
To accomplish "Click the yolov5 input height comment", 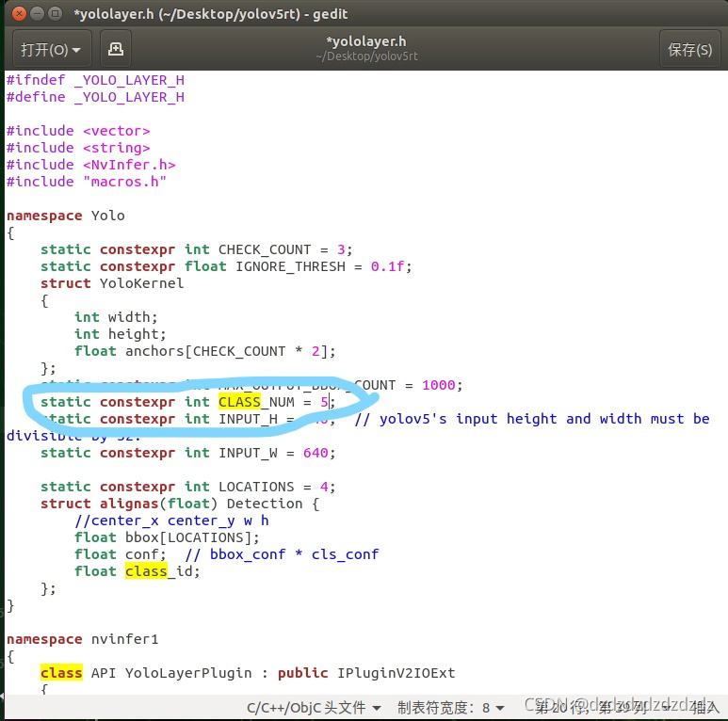I will (532, 419).
